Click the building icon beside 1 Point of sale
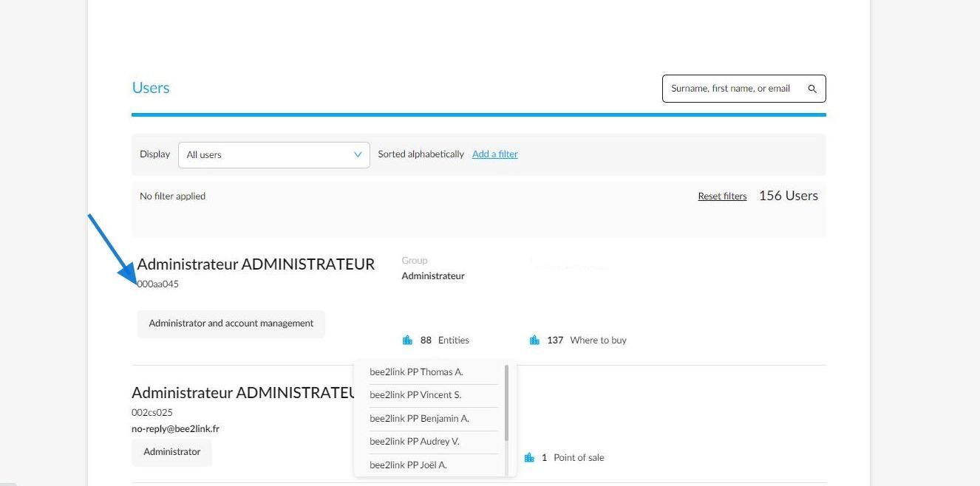Viewport: 980px width, 486px height. [x=529, y=457]
